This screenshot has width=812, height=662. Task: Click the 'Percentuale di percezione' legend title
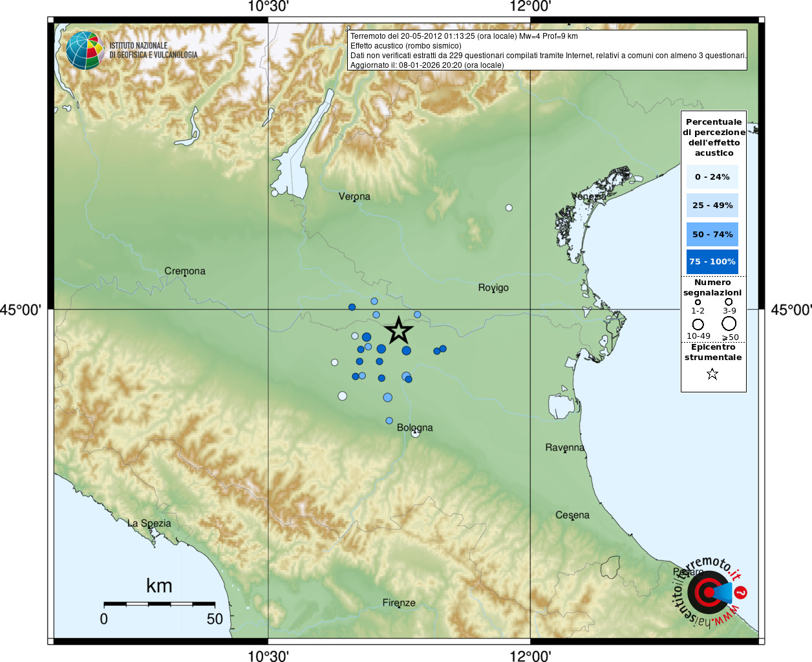714,137
